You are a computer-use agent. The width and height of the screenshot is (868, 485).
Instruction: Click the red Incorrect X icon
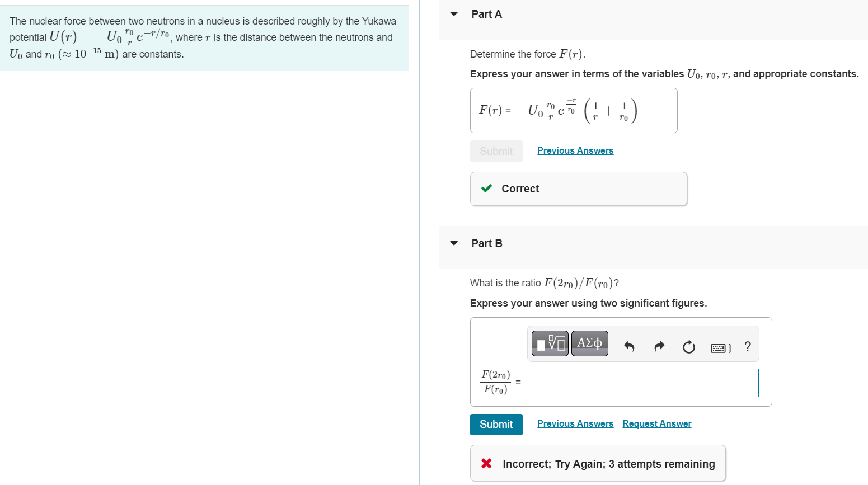[486, 463]
